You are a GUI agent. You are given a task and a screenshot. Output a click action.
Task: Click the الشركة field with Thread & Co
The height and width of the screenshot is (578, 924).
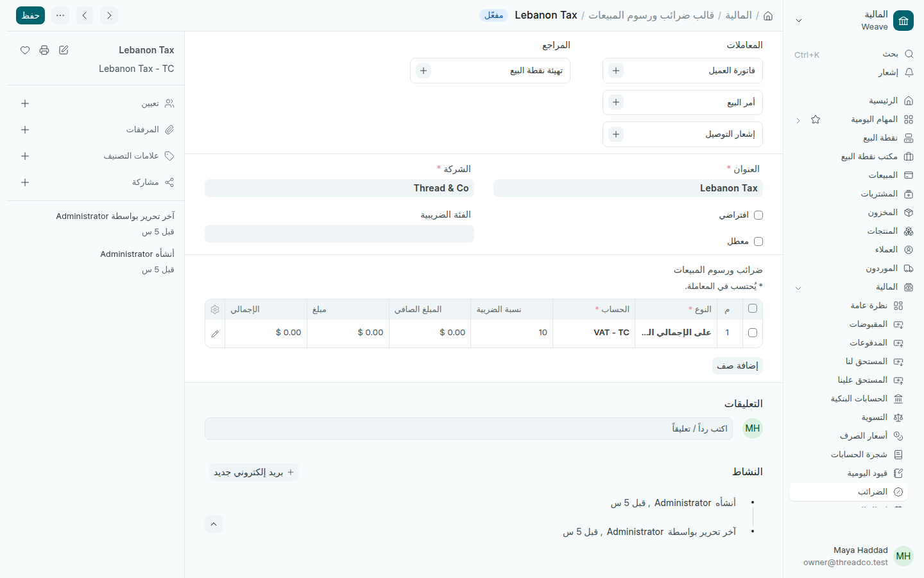(339, 188)
